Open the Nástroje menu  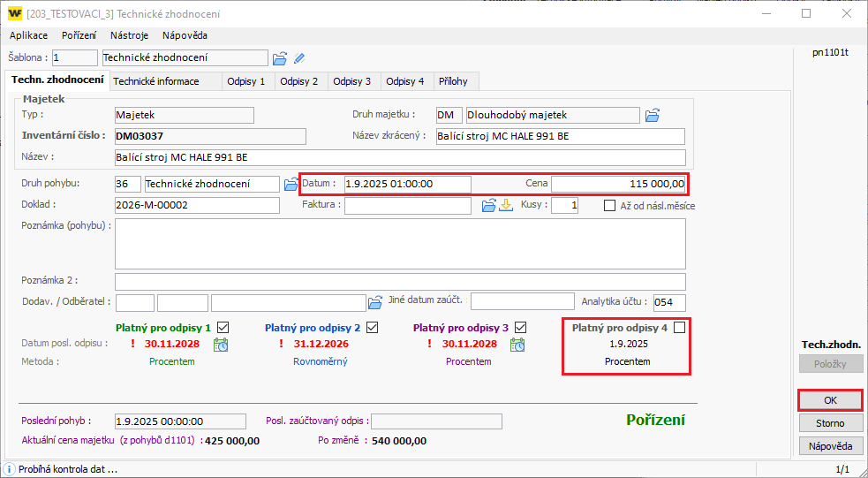point(129,35)
